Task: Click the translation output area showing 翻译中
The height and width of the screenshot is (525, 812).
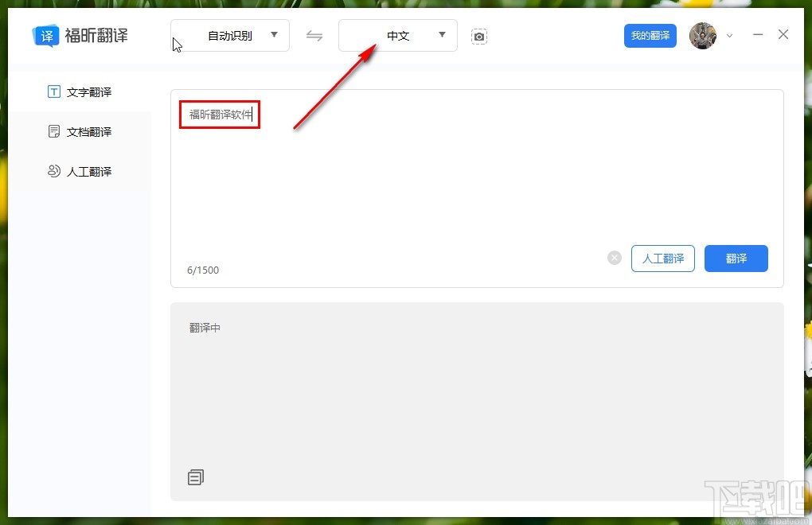Action: pos(476,402)
